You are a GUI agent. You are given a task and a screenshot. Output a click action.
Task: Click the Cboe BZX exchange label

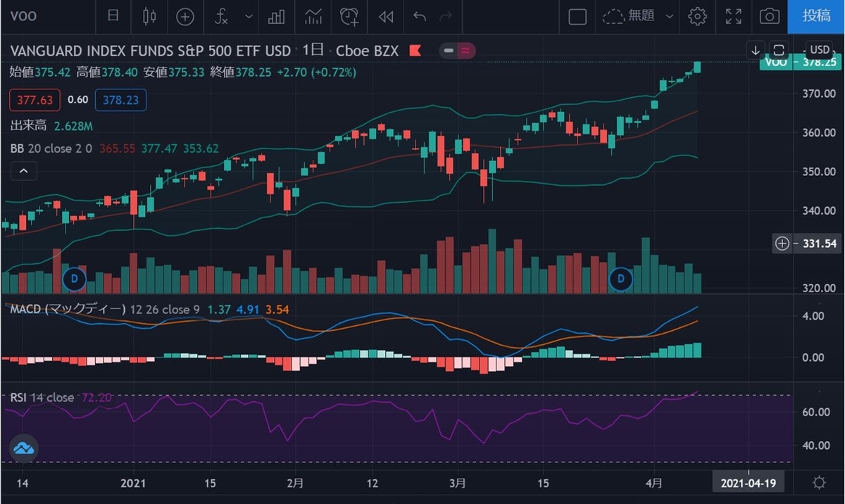(368, 51)
